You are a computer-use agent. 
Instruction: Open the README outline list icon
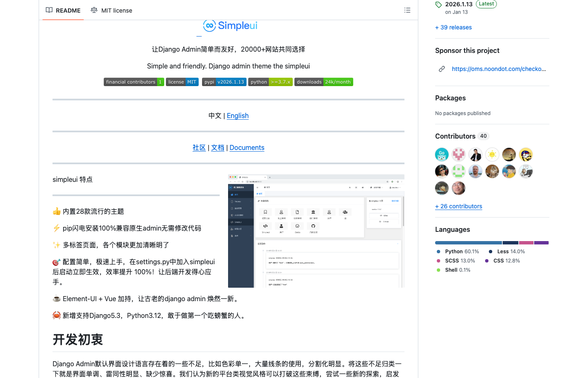(407, 10)
